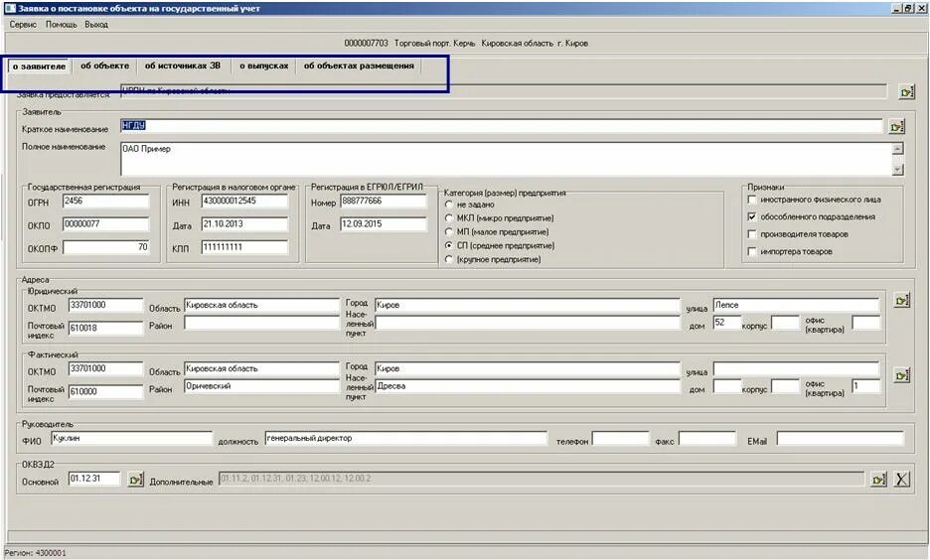Open lookup icon for 'Заявка предоставляется' field
The image size is (930, 560).
pyautogui.click(x=906, y=92)
